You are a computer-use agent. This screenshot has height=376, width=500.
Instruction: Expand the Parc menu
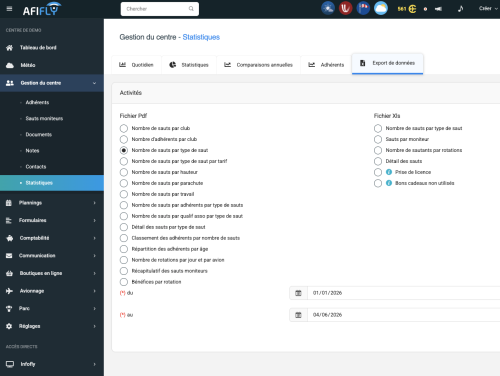(52, 309)
